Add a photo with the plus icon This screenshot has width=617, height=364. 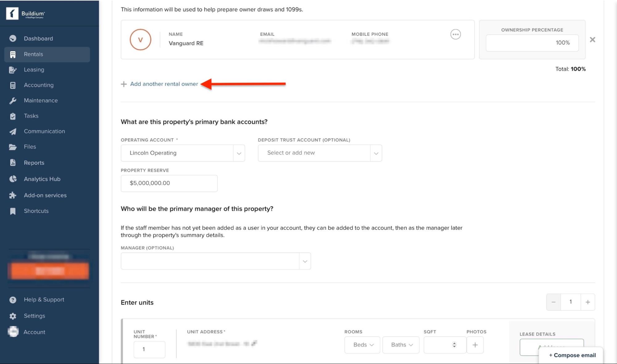click(x=475, y=345)
